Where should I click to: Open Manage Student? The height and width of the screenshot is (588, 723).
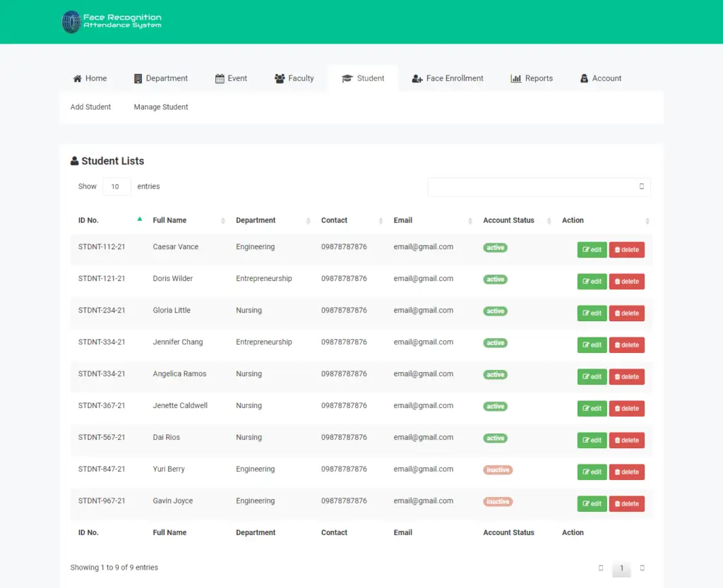[x=160, y=107]
